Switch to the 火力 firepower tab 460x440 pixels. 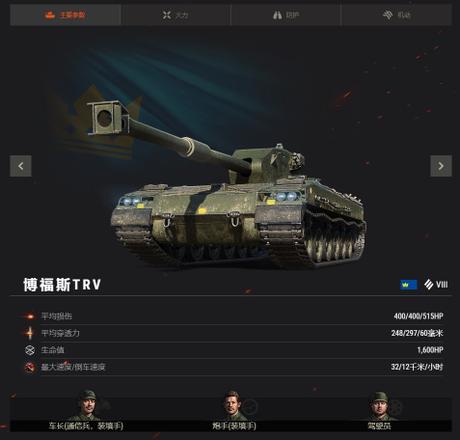[x=176, y=15]
